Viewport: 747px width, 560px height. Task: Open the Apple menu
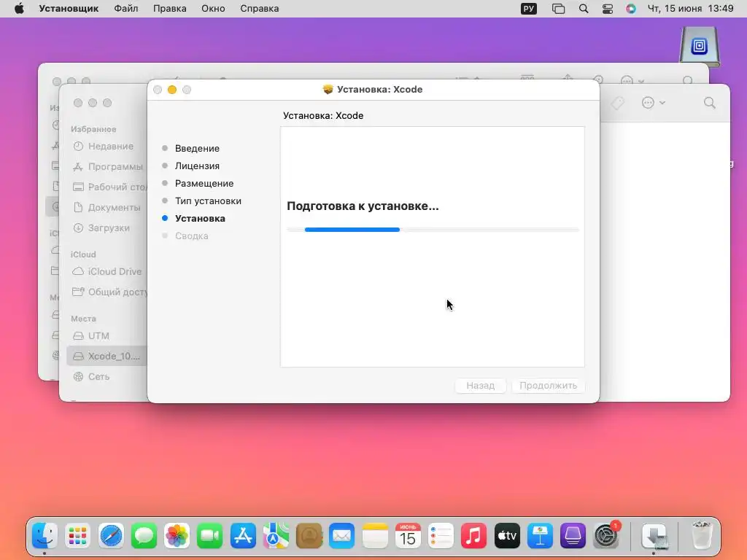[19, 9]
